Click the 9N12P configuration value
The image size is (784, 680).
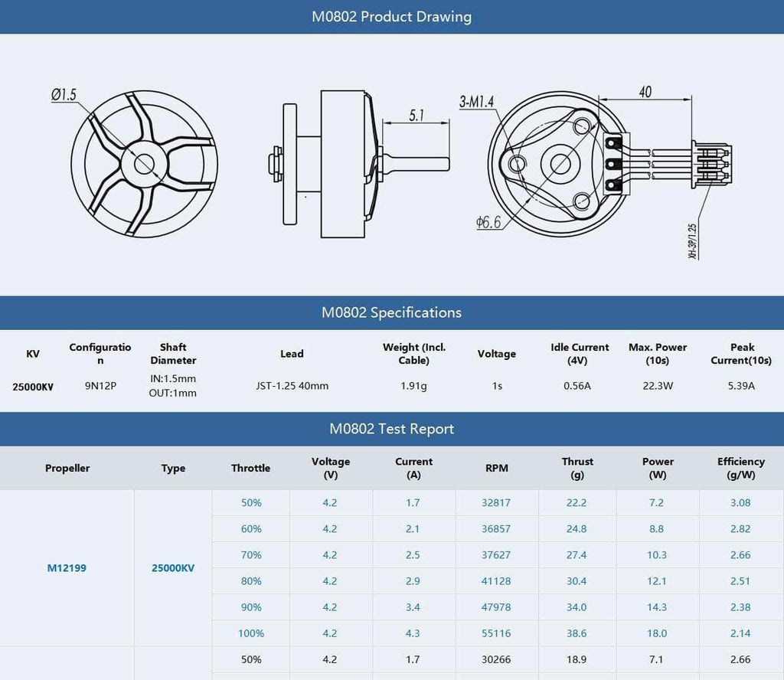(100, 386)
